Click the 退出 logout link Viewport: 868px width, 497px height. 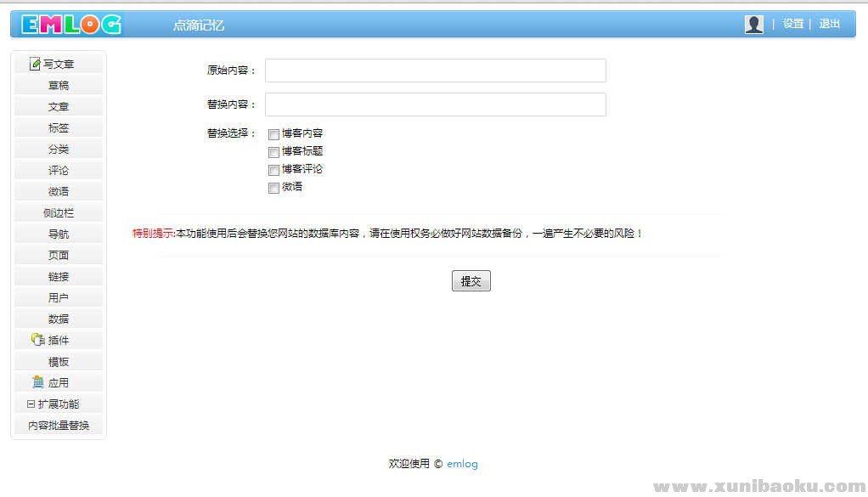pos(829,24)
